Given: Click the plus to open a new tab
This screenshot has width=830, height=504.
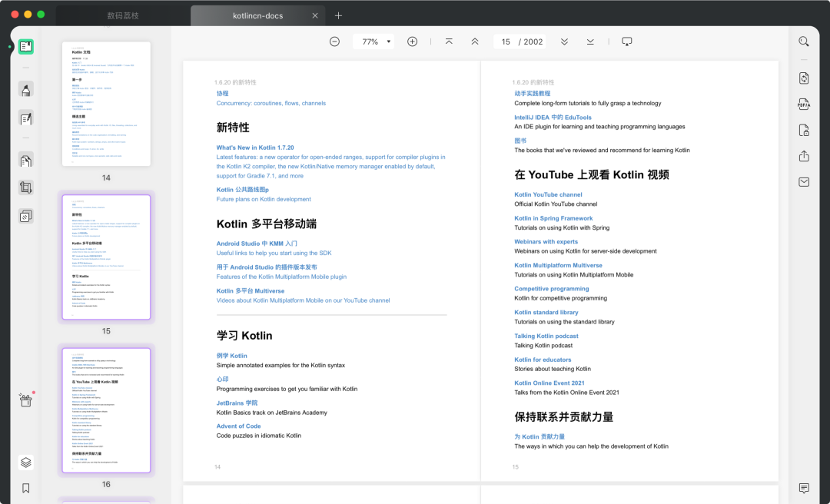Looking at the screenshot, I should click(339, 15).
